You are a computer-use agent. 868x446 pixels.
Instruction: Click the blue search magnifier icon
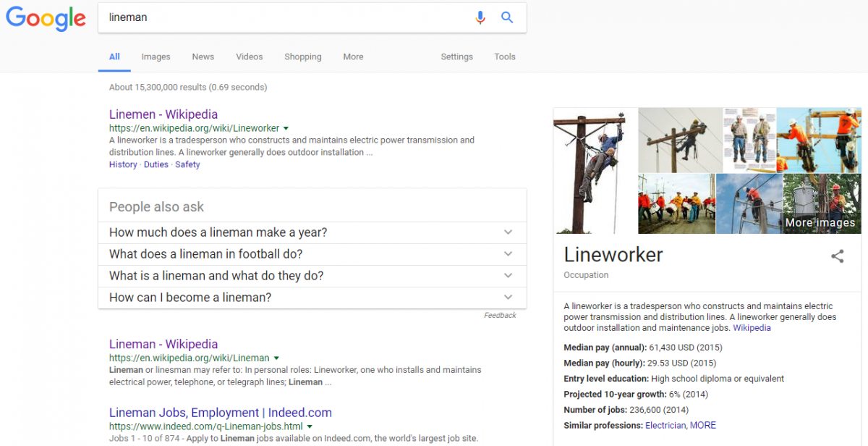pos(507,17)
